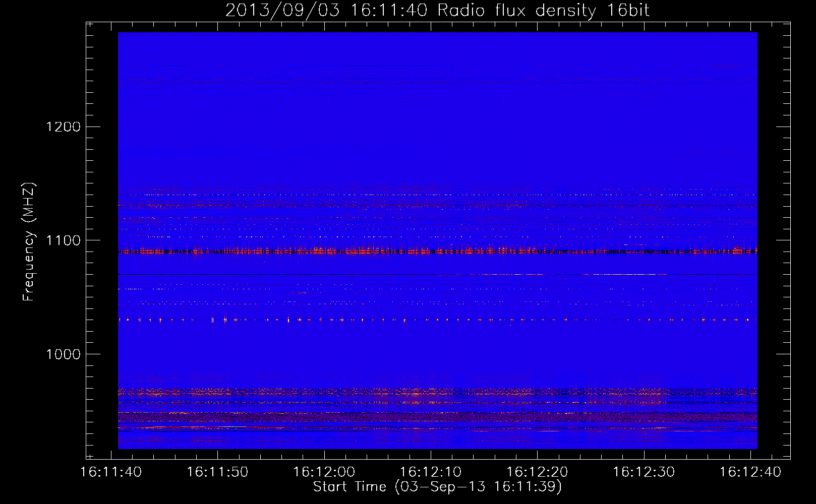Screen dimensions: 816x504
Task: Click the 16:11:50 time tick label
Action: 218,472
